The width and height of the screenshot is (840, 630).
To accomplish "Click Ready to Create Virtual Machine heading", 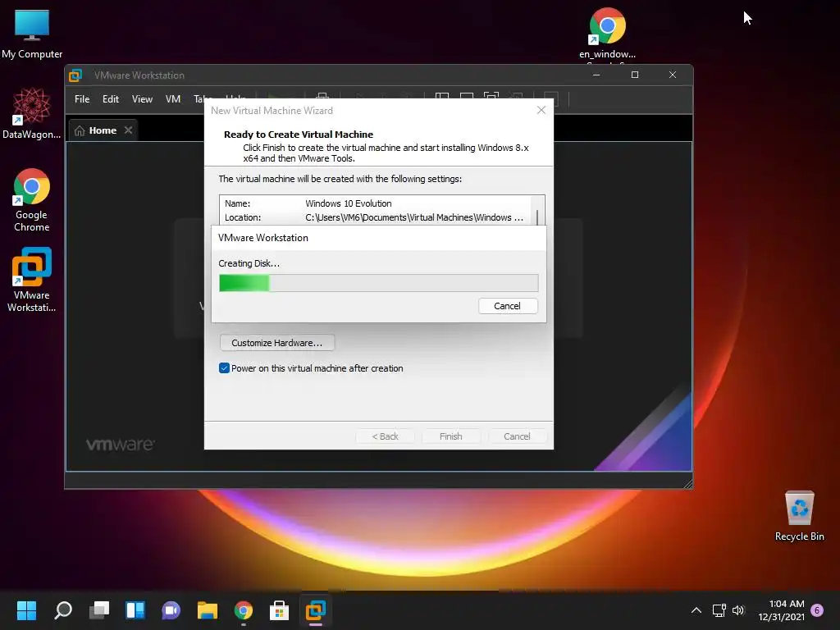I will tap(299, 135).
